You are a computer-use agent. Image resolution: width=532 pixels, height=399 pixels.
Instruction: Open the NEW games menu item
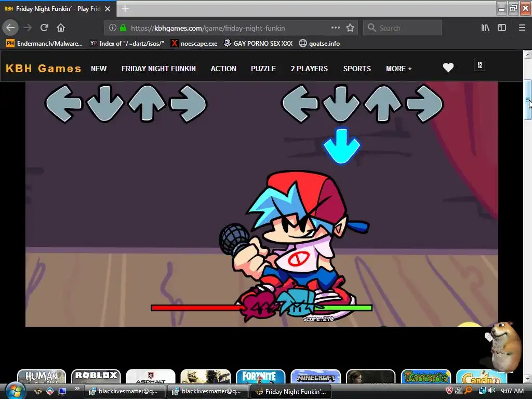click(99, 69)
